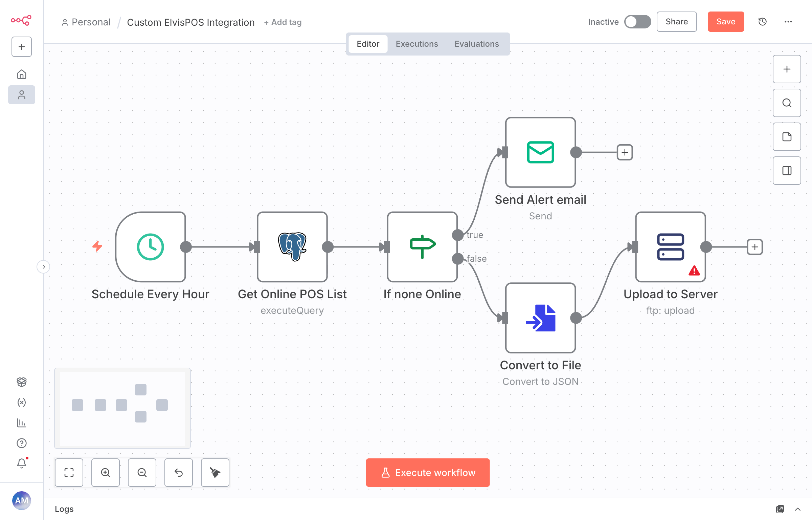Switch to the Executions tab
This screenshot has height=520, width=812.
pos(416,44)
